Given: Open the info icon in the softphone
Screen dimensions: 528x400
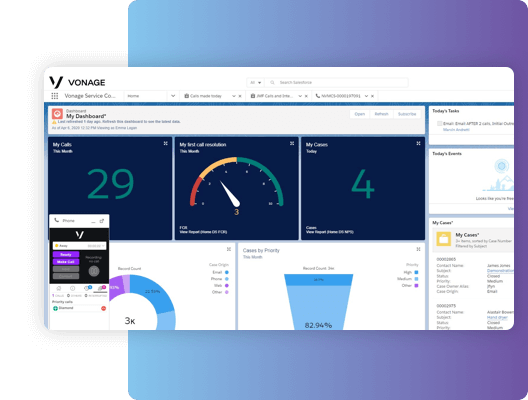Looking at the screenshot, I should [x=72, y=288].
